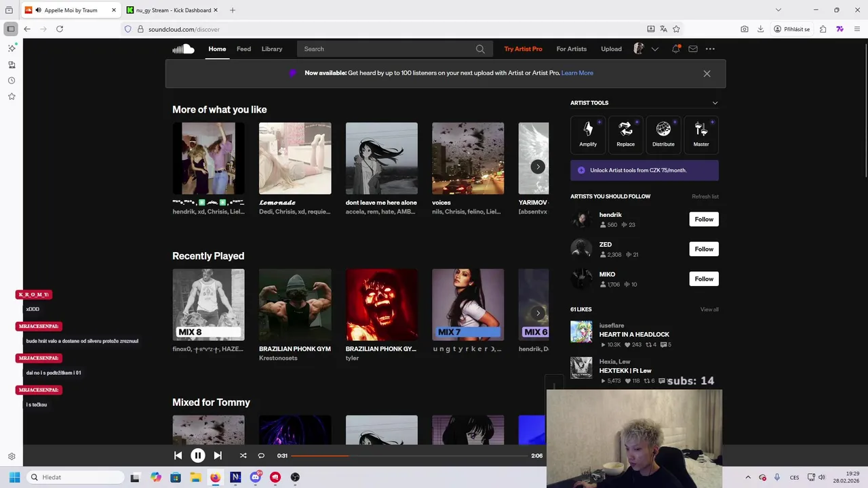Open the three-dots more menu in header
Image resolution: width=868 pixels, height=488 pixels.
[x=710, y=49]
